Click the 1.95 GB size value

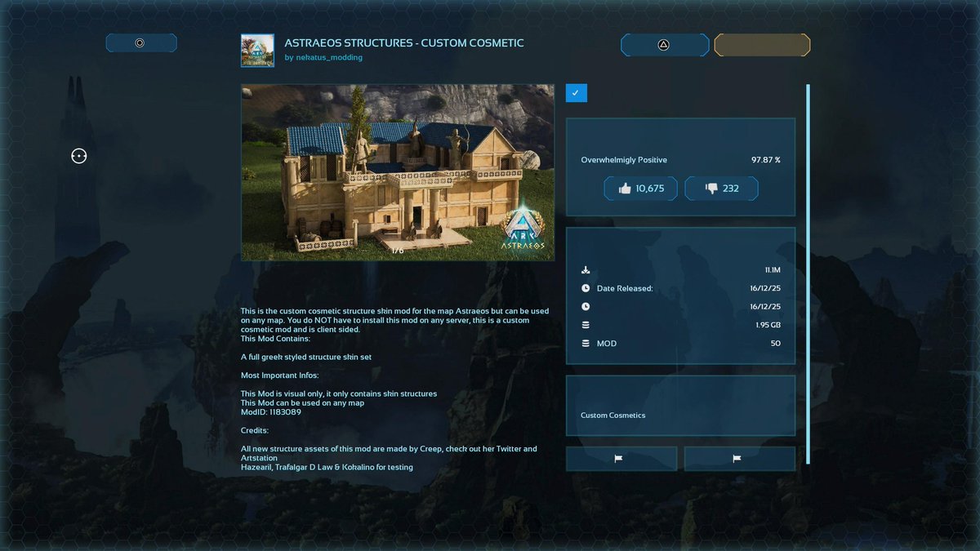click(768, 325)
